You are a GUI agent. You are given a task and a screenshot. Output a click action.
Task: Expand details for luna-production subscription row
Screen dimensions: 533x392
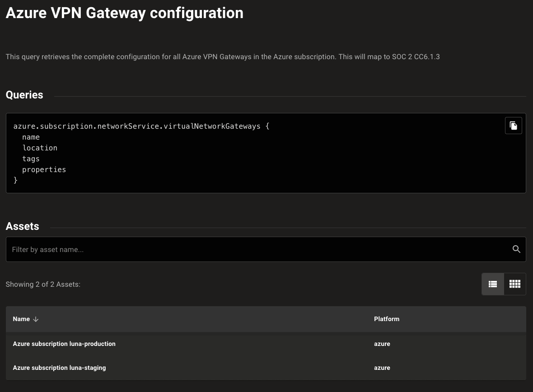64,344
